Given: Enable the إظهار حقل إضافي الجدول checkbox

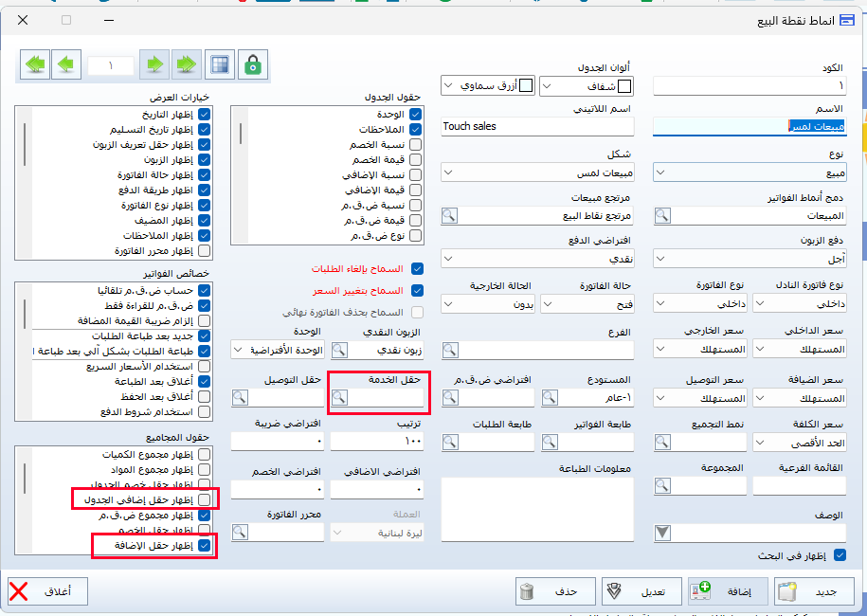Looking at the screenshot, I should click(x=204, y=498).
